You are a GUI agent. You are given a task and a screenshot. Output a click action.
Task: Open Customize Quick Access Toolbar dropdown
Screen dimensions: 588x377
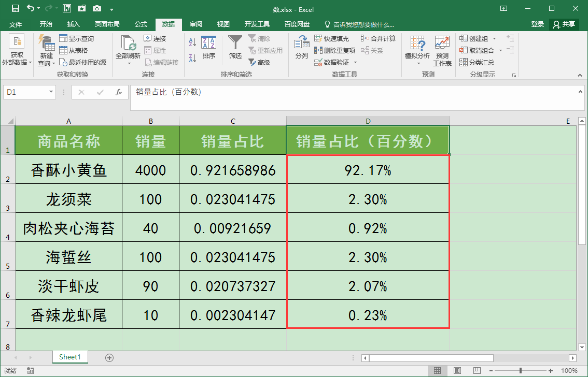112,9
